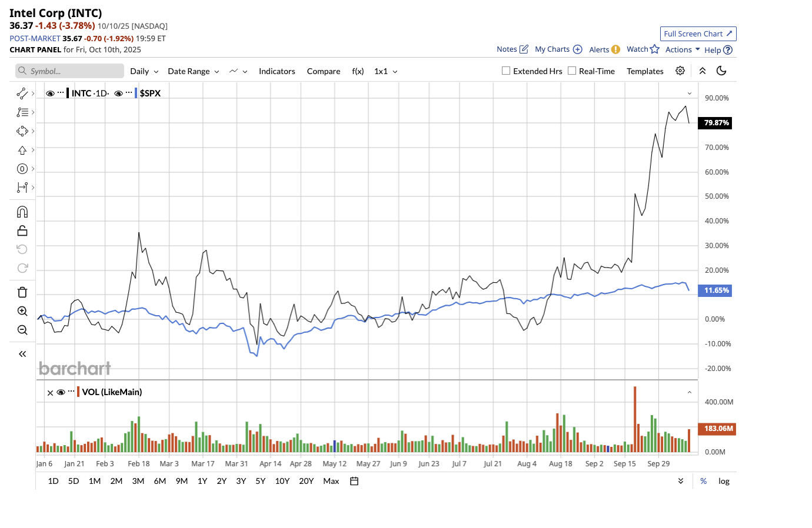This screenshot has height=528, width=812.
Task: Open the Date Range dropdown
Action: coord(194,71)
